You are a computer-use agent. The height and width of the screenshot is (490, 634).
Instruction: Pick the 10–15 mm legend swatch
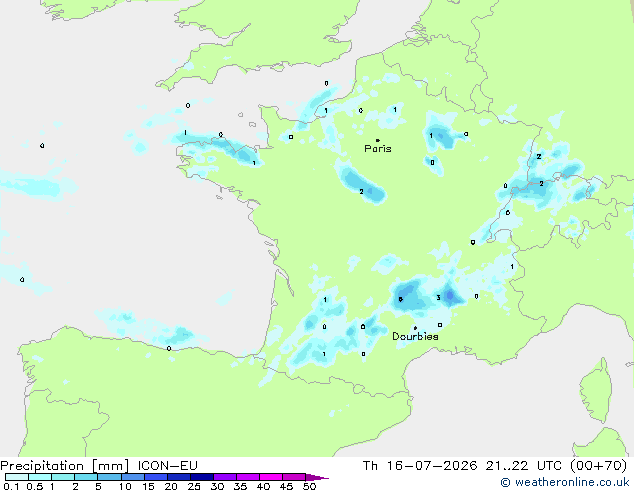[133, 477]
